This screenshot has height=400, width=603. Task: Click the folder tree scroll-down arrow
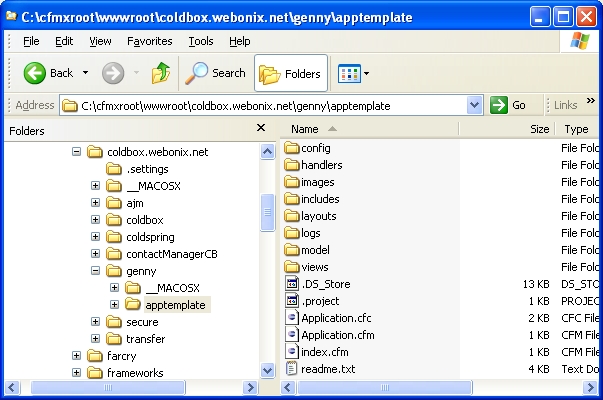point(267,370)
